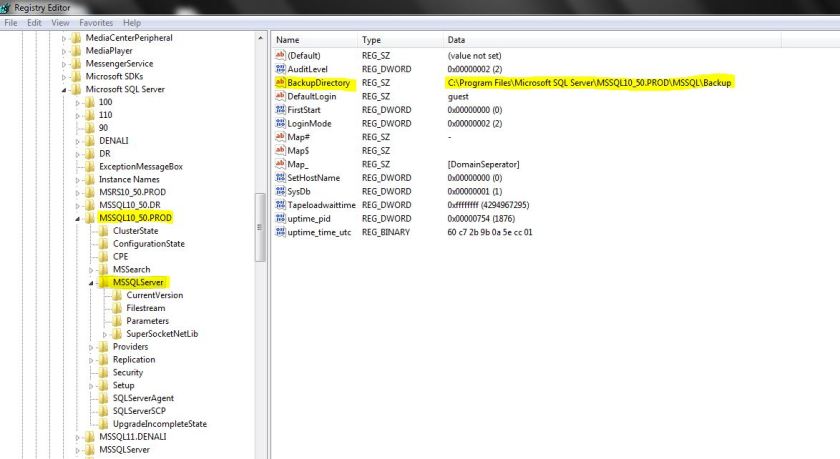Collapse the MSSQL10_50.PROD tree node

pyautogui.click(x=78, y=218)
